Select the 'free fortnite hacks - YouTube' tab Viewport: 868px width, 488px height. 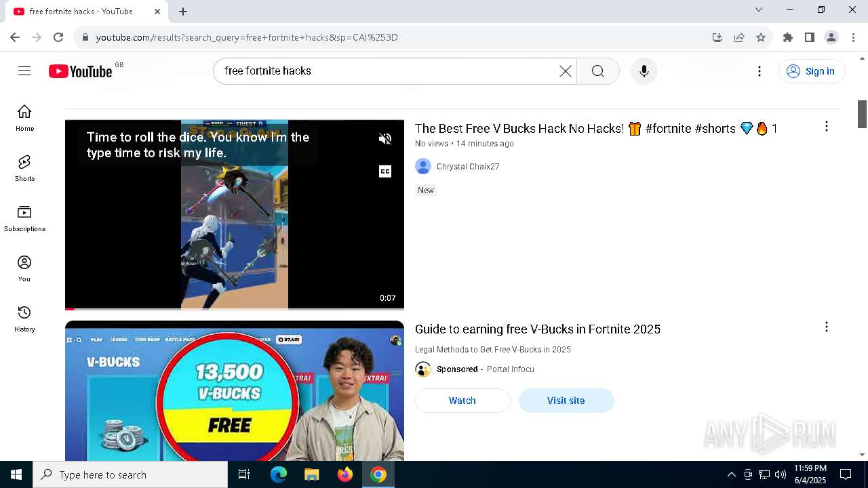pos(87,12)
